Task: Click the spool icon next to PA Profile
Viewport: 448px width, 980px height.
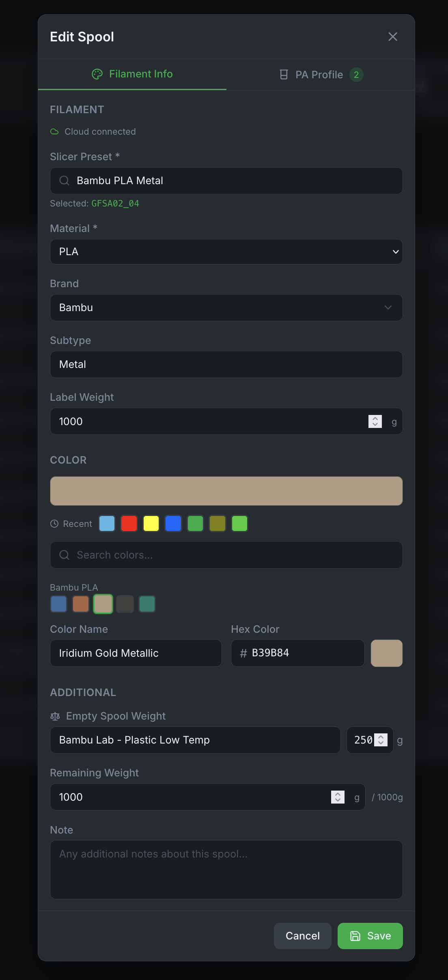Action: pyautogui.click(x=284, y=74)
